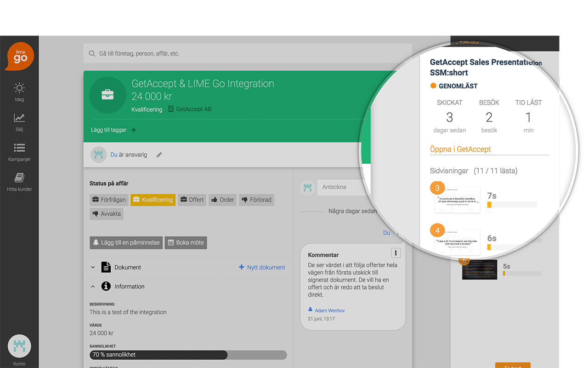Click the pencil edit icon beside ansvarig
This screenshot has width=588, height=368.
(x=159, y=155)
